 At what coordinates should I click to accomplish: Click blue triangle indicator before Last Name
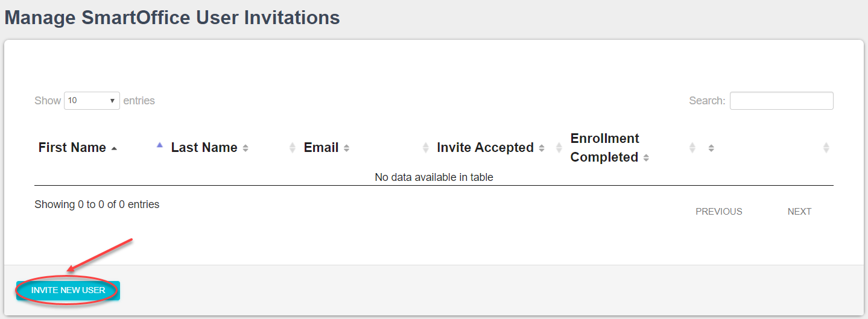tap(160, 145)
